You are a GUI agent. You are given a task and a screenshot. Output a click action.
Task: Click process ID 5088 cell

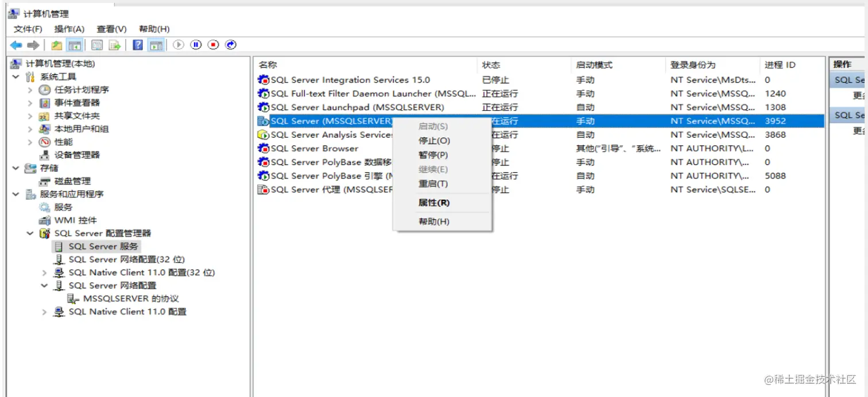[x=775, y=176]
